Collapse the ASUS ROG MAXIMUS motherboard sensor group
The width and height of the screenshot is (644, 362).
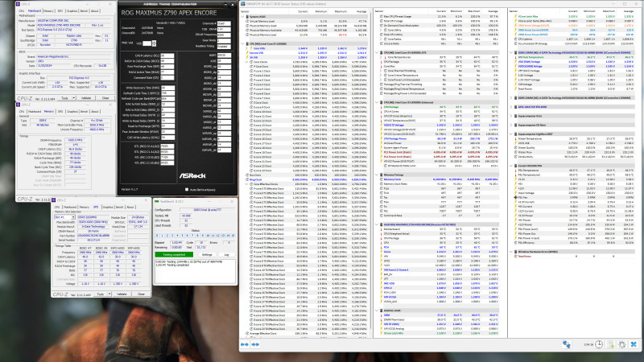(377, 224)
